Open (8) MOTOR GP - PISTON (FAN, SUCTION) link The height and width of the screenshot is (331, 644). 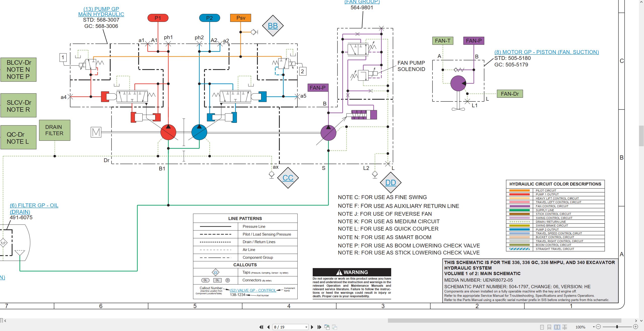click(x=546, y=52)
